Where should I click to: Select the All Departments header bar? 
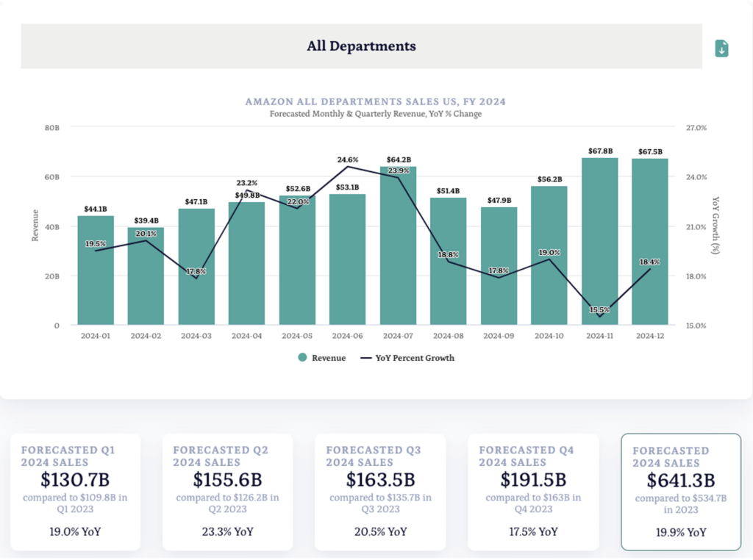click(361, 46)
